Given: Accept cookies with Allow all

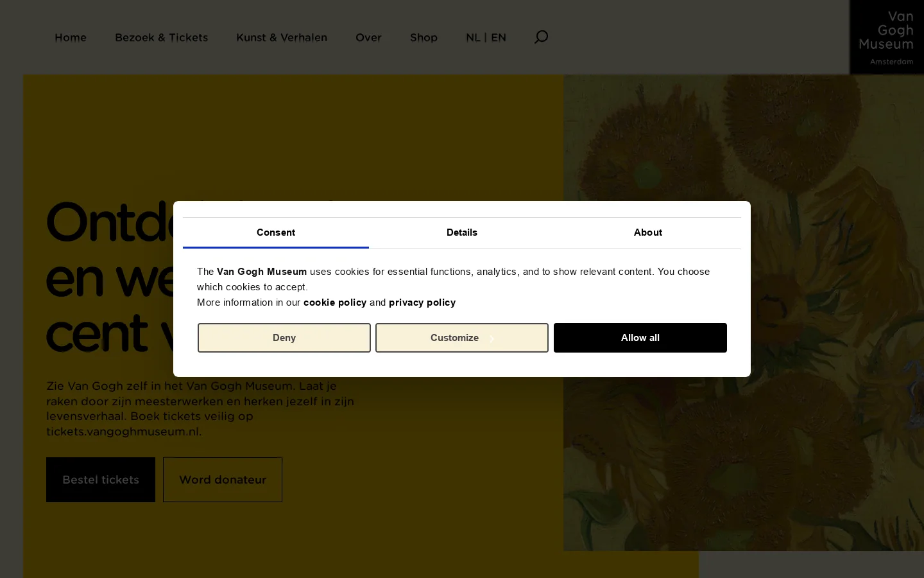Looking at the screenshot, I should click(640, 338).
